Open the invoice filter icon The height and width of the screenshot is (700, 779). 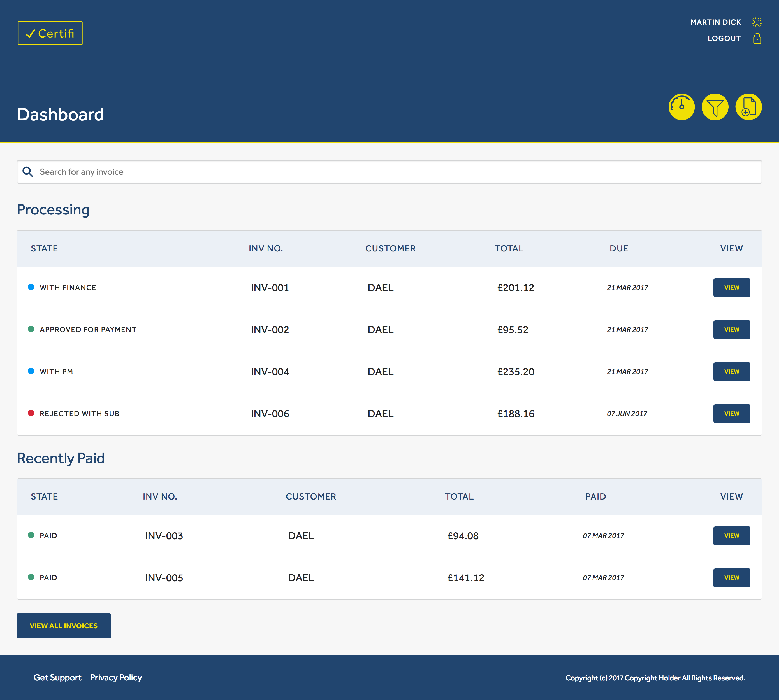click(x=715, y=107)
